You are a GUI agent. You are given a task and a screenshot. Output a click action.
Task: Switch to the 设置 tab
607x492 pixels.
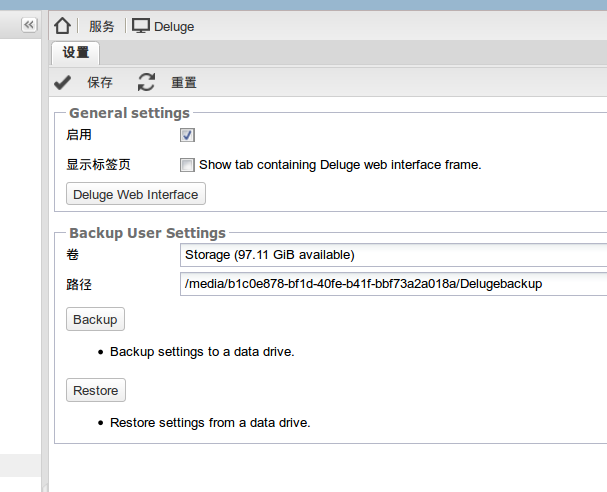(x=75, y=53)
